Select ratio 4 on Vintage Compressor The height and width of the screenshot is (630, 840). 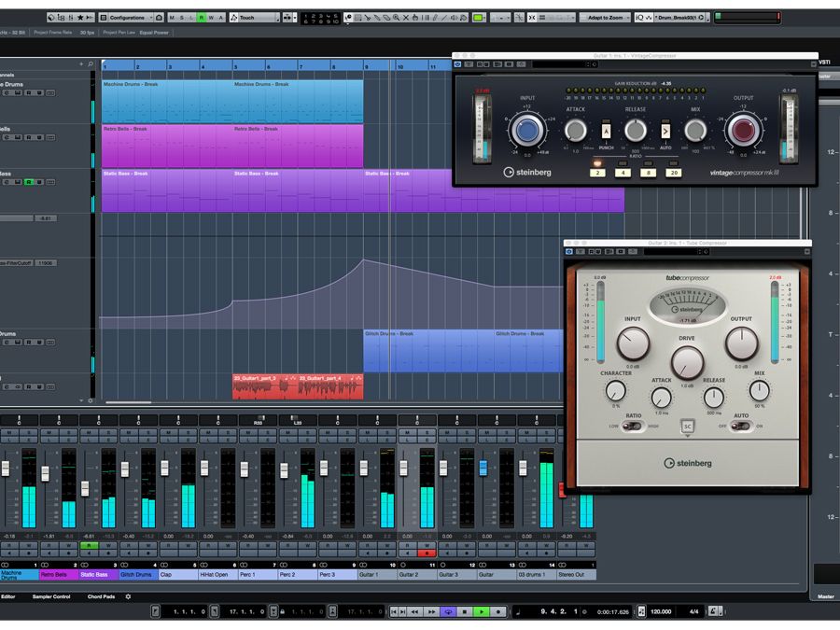tap(623, 173)
